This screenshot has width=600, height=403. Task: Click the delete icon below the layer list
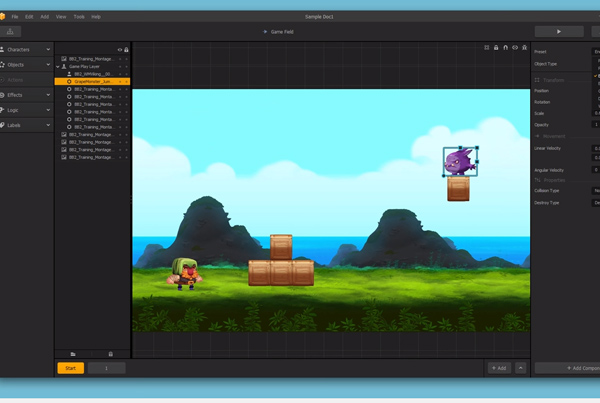(110, 354)
